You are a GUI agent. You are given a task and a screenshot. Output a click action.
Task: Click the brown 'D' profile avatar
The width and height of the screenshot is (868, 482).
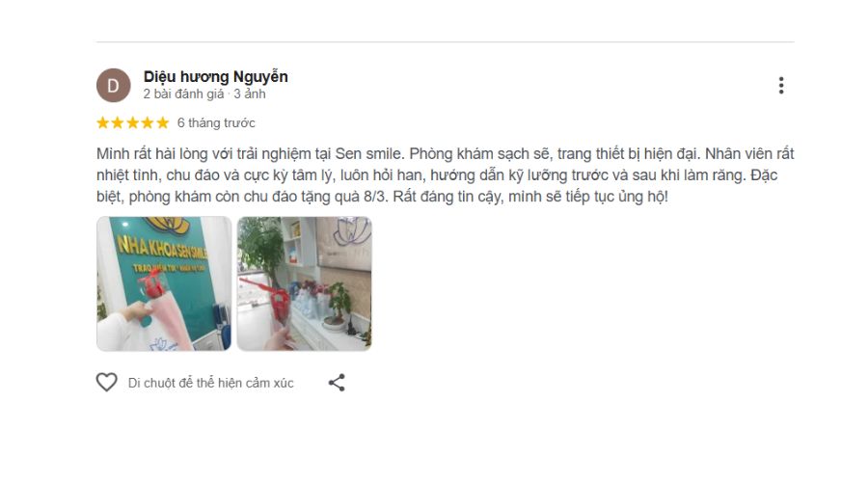coord(114,85)
